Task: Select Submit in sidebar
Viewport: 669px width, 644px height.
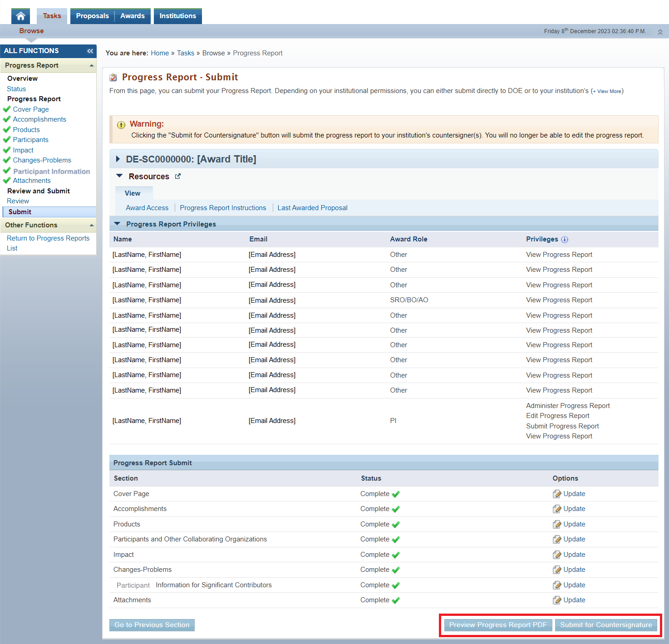Action: (x=49, y=212)
